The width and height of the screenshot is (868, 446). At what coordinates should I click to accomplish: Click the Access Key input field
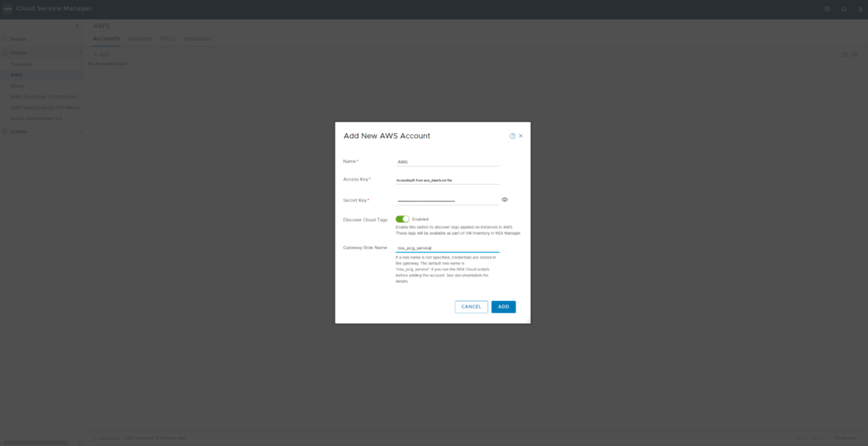click(x=448, y=180)
